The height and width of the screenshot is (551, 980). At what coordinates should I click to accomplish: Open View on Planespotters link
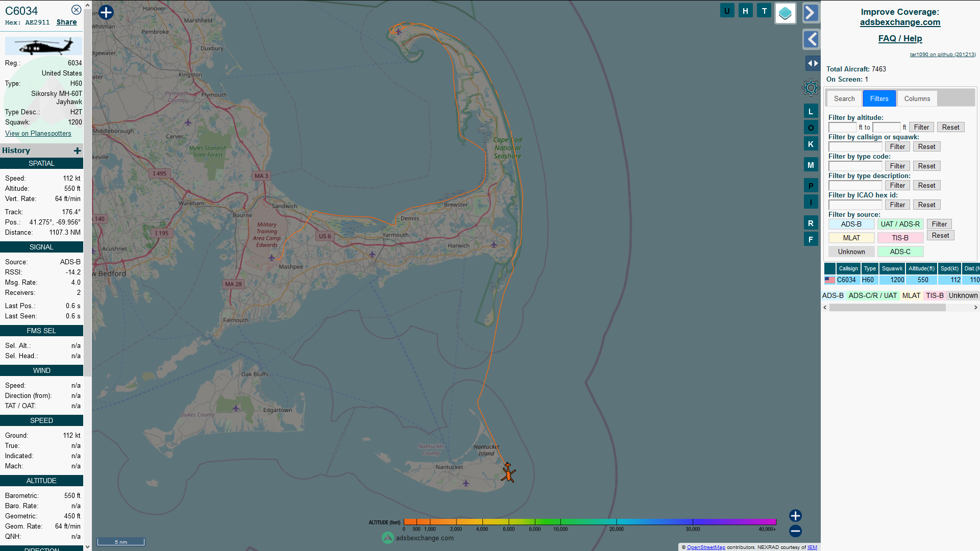[38, 133]
